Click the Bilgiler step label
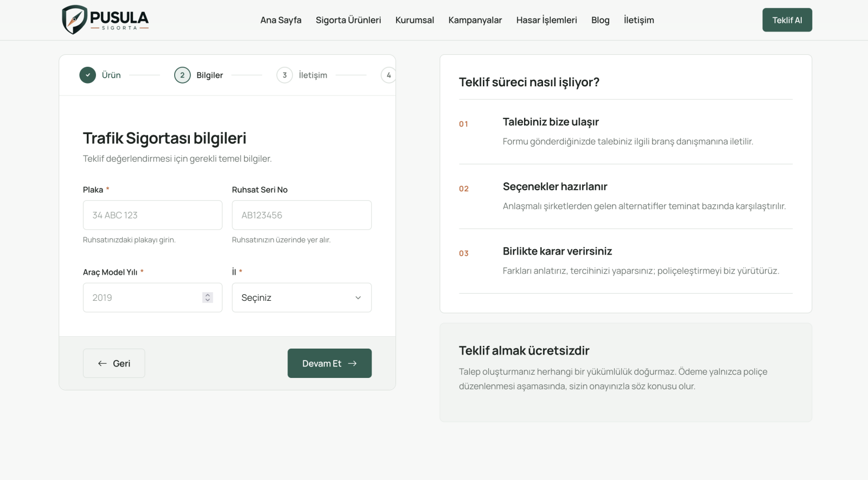The height and width of the screenshot is (480, 868). [209, 75]
